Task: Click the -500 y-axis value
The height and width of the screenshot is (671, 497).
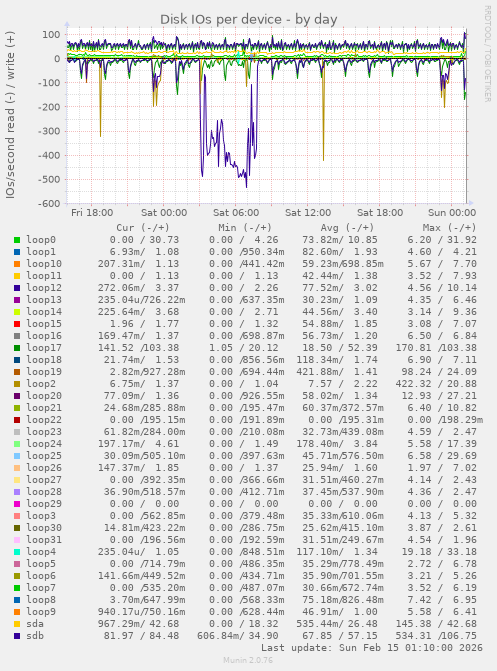Action: pyautogui.click(x=49, y=180)
